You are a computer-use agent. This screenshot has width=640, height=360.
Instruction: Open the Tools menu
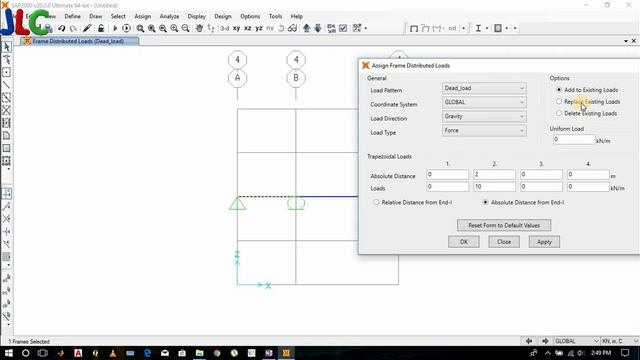[275, 16]
